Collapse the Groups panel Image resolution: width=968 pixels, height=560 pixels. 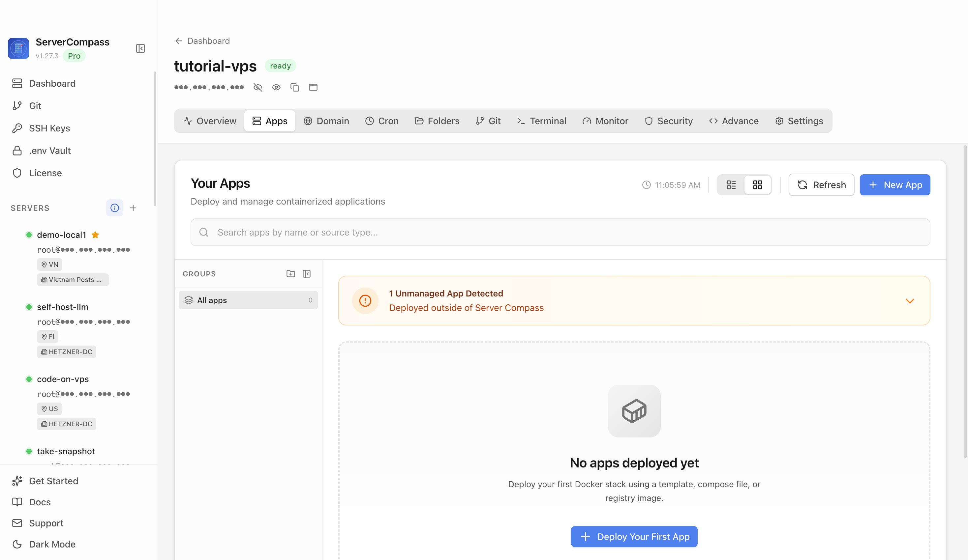click(x=307, y=274)
